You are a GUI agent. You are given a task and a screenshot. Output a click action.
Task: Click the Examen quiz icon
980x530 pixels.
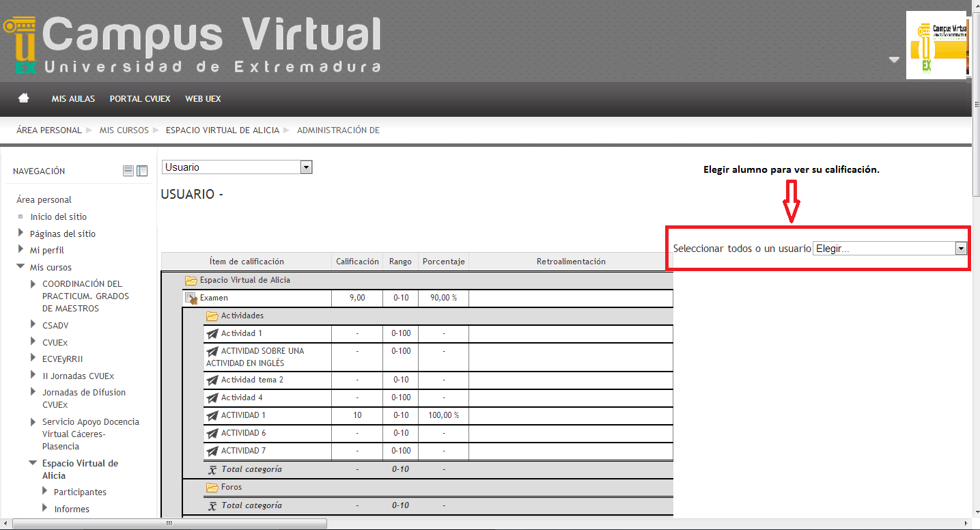coord(191,298)
